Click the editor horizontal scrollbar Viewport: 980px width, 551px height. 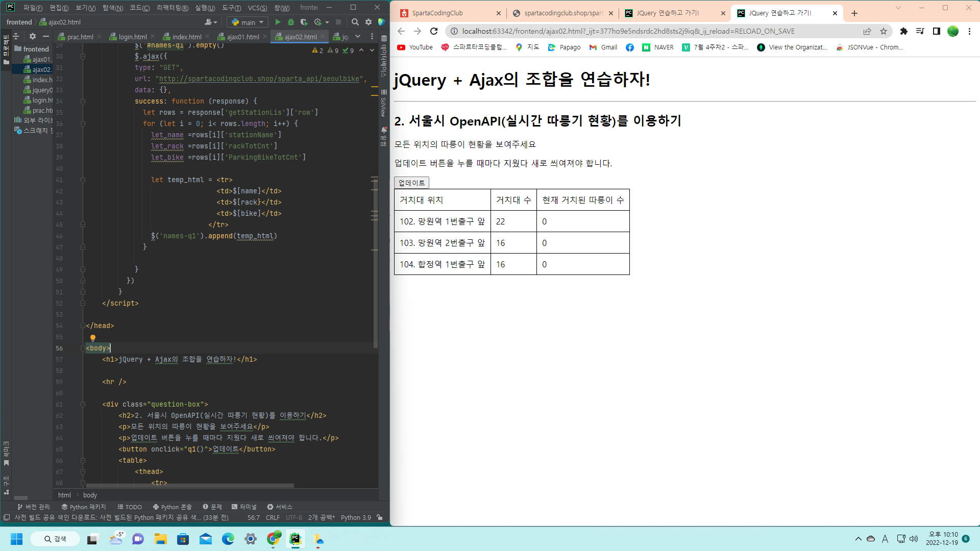[x=190, y=485]
